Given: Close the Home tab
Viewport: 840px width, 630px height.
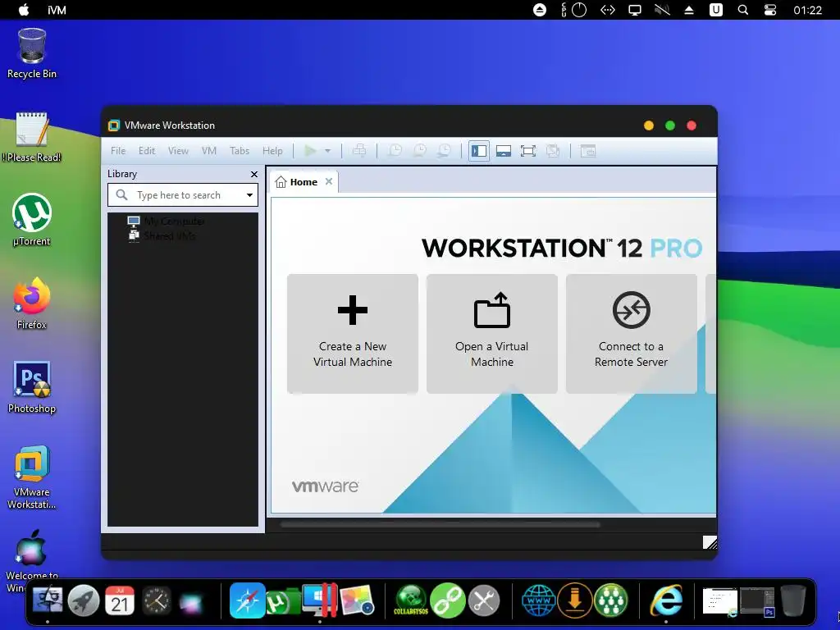Looking at the screenshot, I should 329,181.
